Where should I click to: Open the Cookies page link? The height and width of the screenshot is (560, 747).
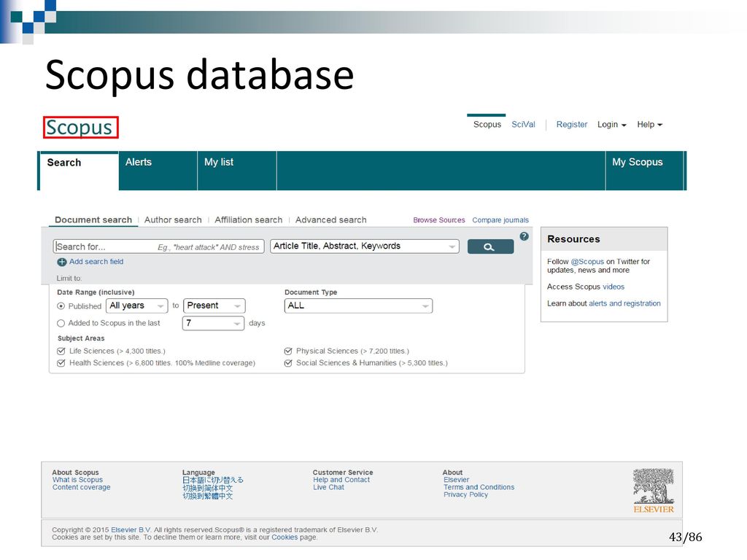point(285,537)
